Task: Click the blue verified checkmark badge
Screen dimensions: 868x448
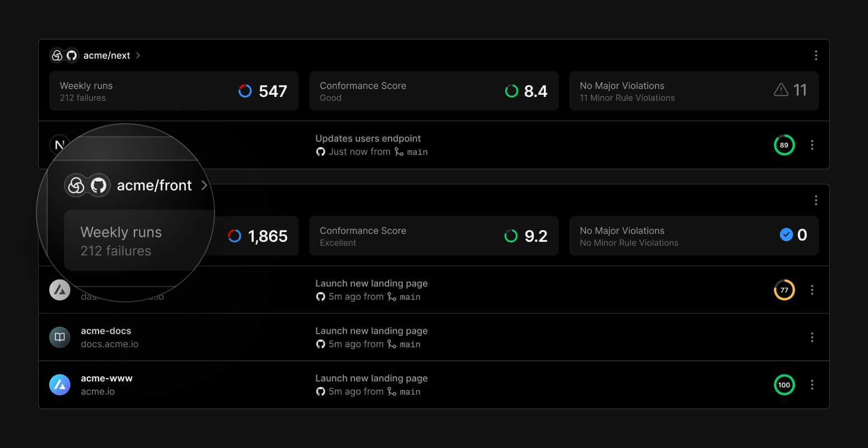Action: point(786,235)
